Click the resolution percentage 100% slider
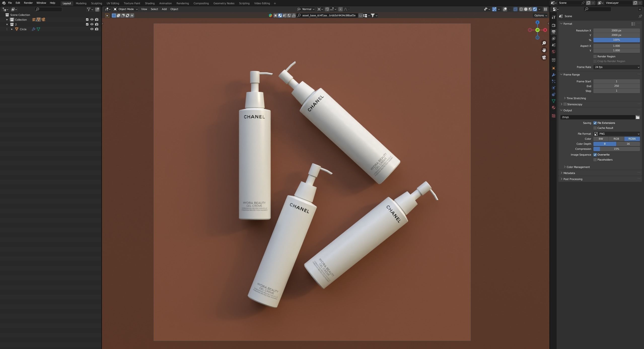 617,40
